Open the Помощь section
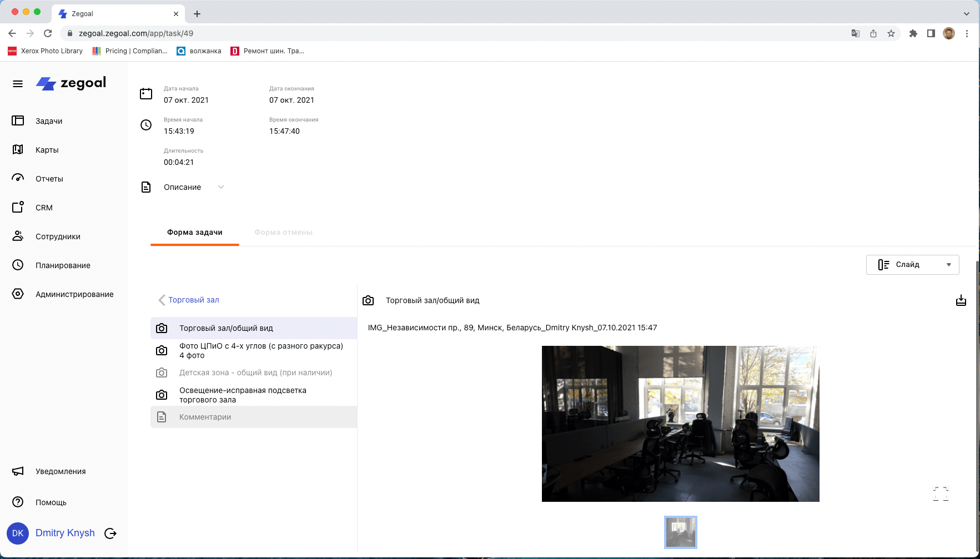 click(x=51, y=502)
